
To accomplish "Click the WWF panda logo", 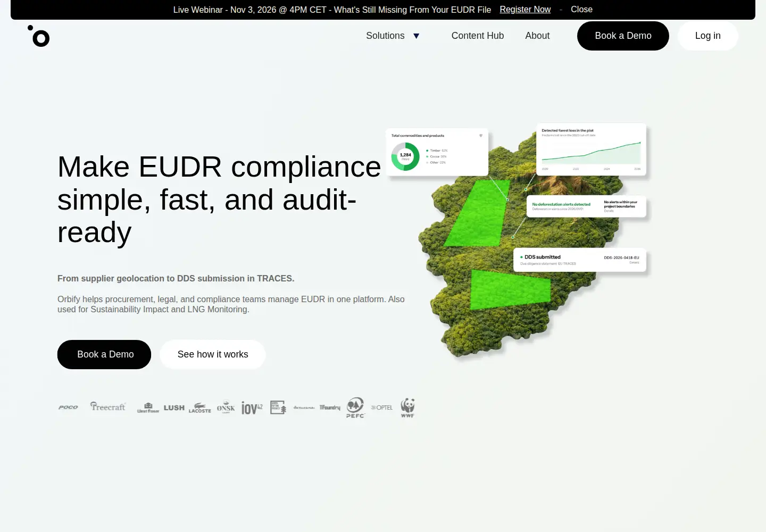I will click(x=408, y=408).
